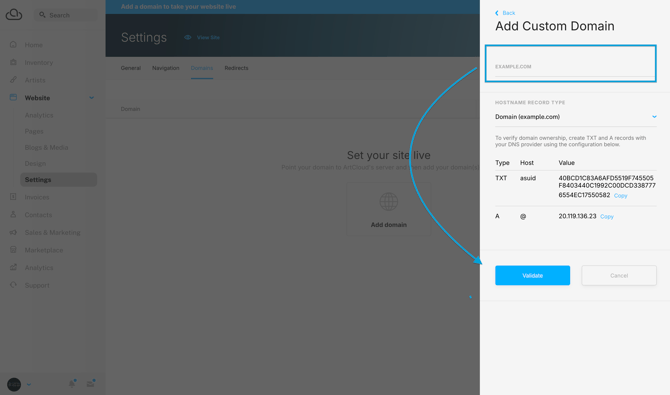Click the Validate button
This screenshot has height=395, width=670.
tap(532, 275)
